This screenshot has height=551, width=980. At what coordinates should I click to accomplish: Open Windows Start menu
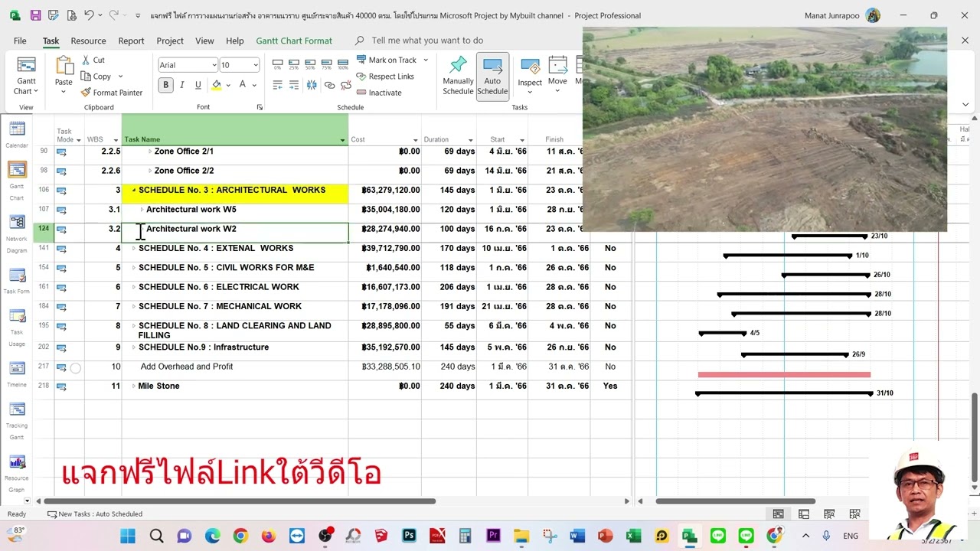(128, 536)
